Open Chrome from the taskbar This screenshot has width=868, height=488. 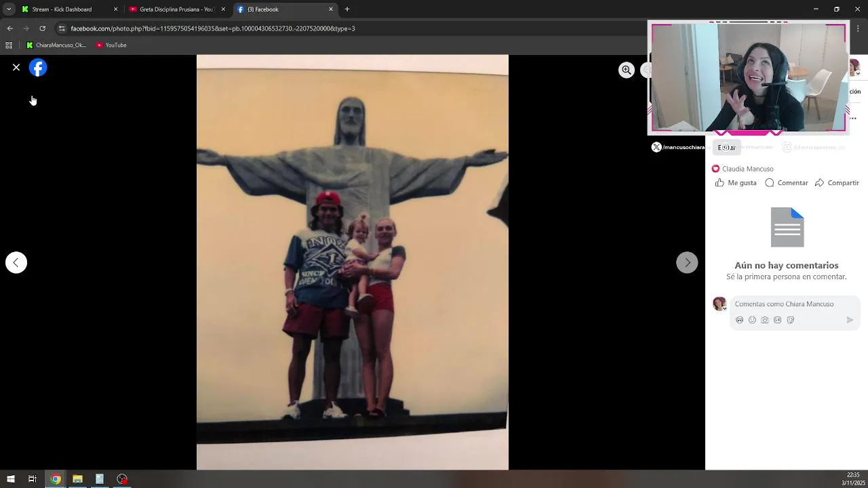(56, 479)
